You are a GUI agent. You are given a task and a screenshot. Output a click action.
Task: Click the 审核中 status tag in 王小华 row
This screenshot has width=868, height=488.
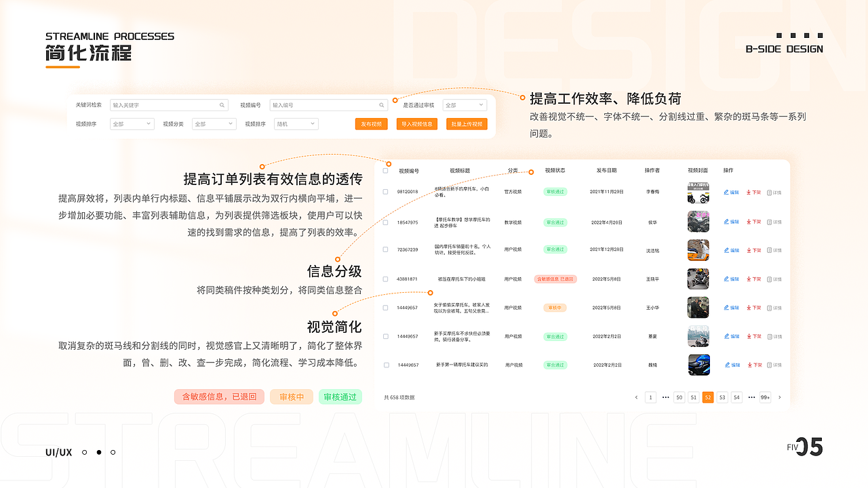pyautogui.click(x=554, y=308)
